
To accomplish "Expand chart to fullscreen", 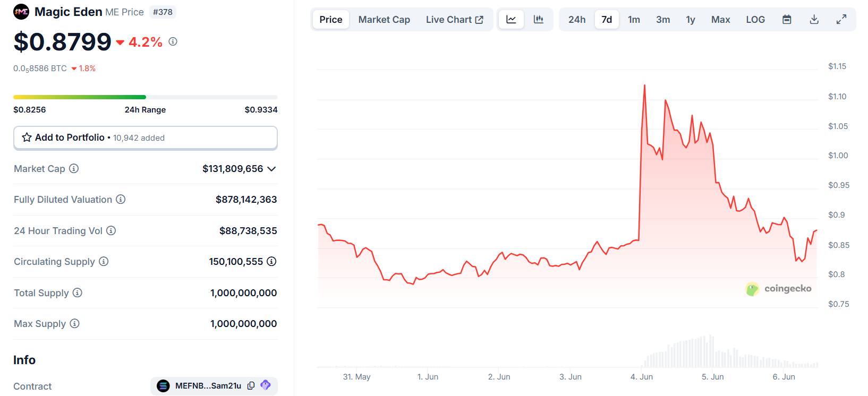I will 841,20.
